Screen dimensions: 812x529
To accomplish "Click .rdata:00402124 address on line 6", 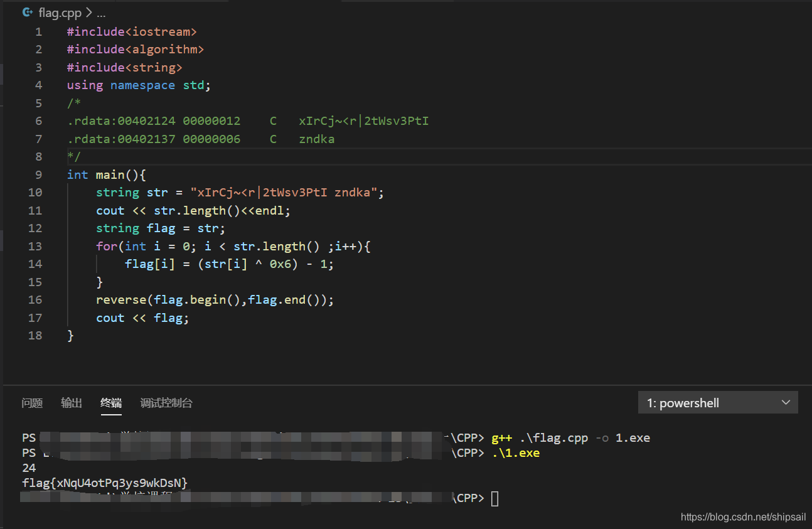I will pyautogui.click(x=121, y=120).
